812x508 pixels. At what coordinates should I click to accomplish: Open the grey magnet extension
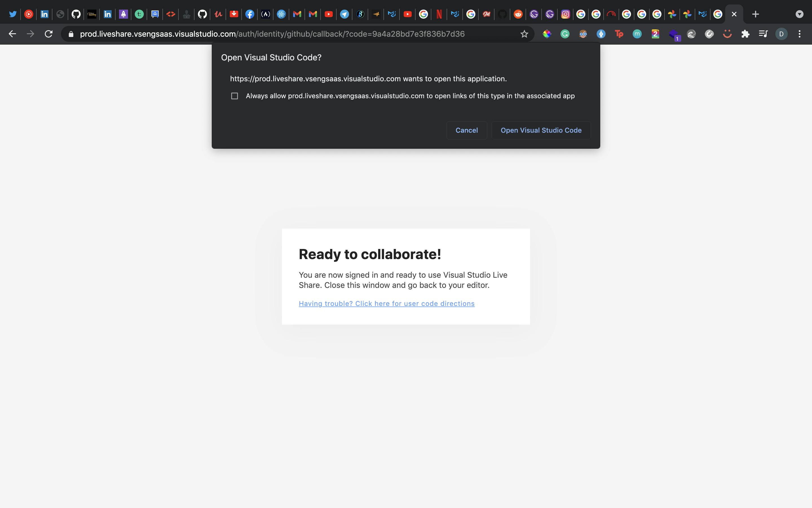tap(709, 34)
